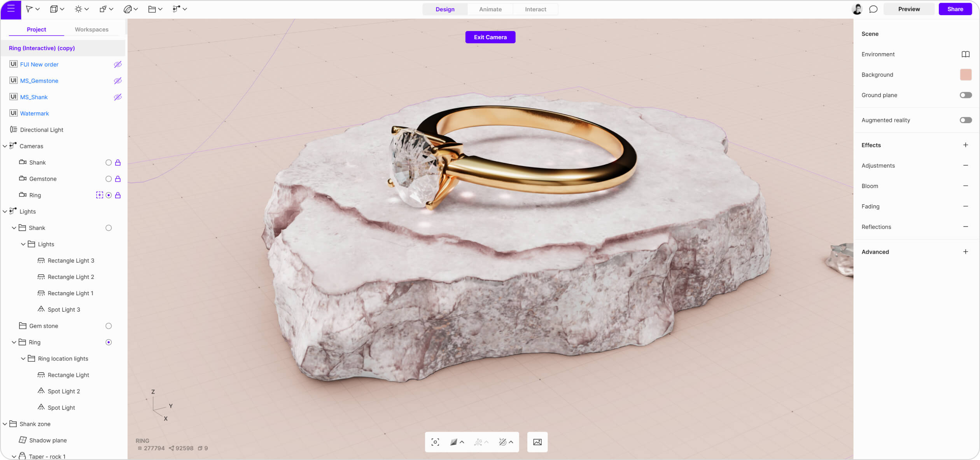Click the Exit Camera button

point(490,37)
